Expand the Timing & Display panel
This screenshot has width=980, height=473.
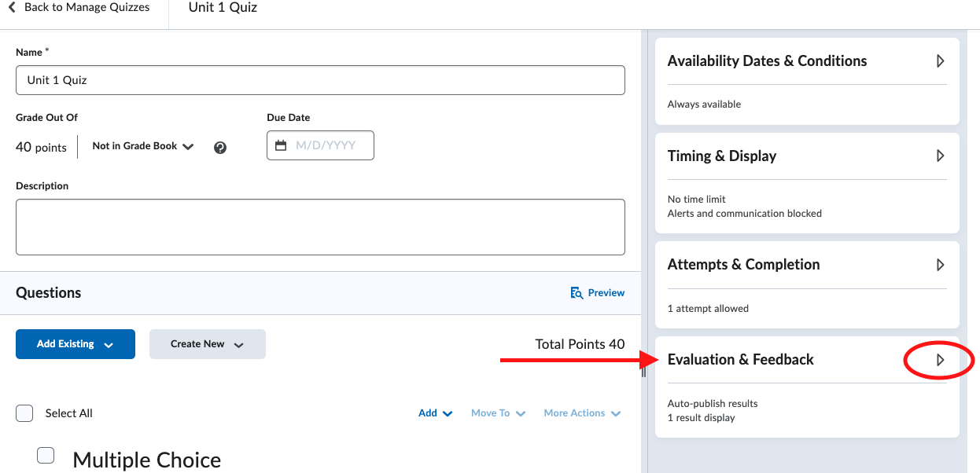[x=940, y=156]
